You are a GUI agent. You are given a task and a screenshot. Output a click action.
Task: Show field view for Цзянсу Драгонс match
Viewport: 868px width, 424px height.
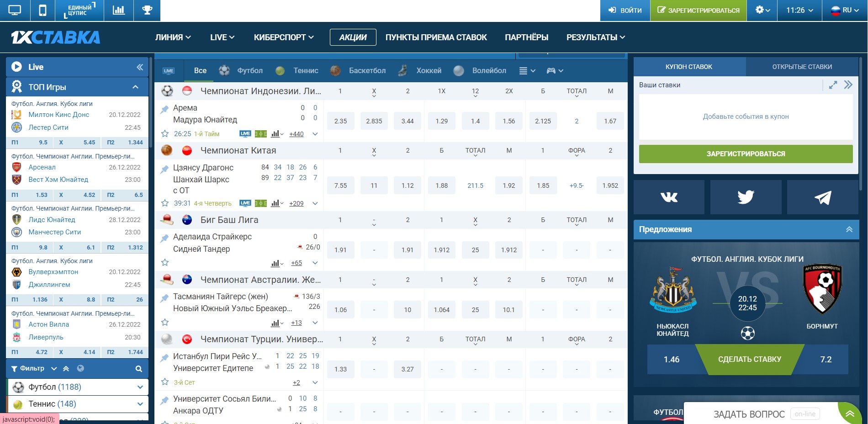(261, 203)
